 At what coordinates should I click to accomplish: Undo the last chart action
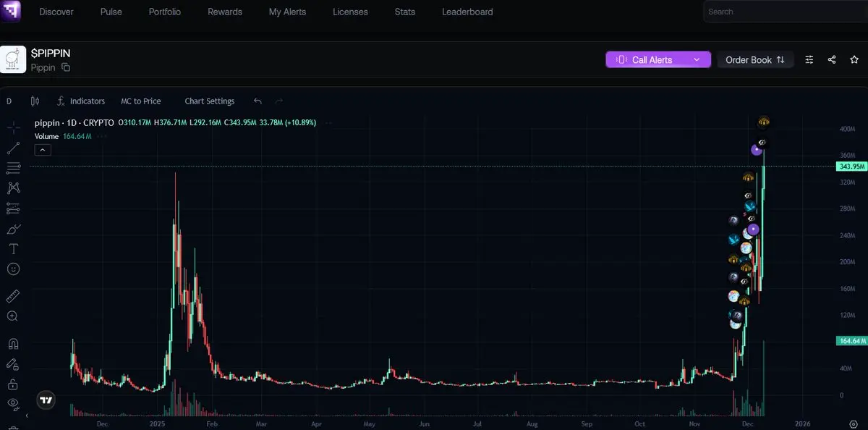tap(258, 101)
